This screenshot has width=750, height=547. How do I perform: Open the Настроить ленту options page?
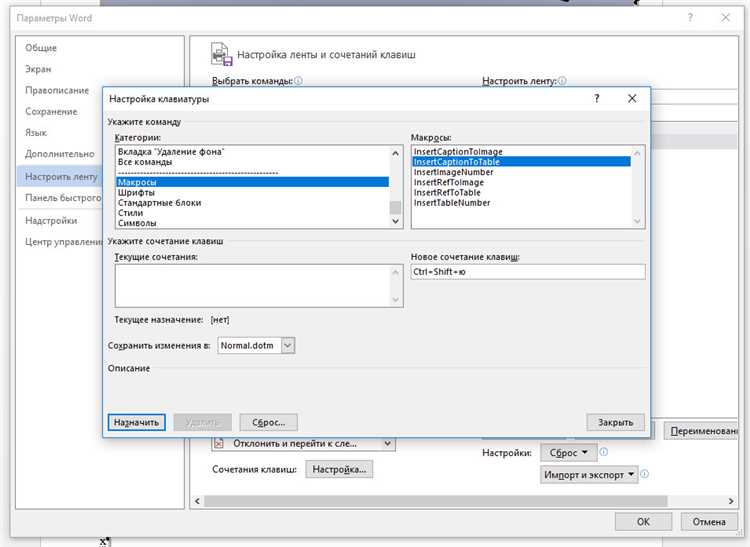click(61, 176)
